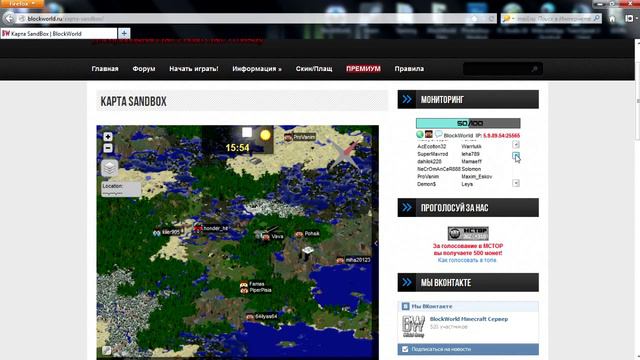
Task: Select 64ilya64 player marker on map
Action: (262, 316)
